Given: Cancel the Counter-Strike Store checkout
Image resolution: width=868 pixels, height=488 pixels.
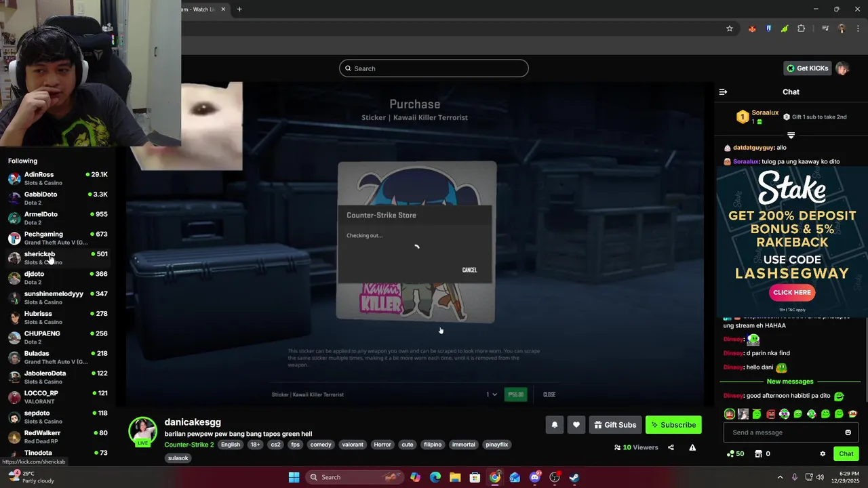Looking at the screenshot, I should [x=469, y=270].
